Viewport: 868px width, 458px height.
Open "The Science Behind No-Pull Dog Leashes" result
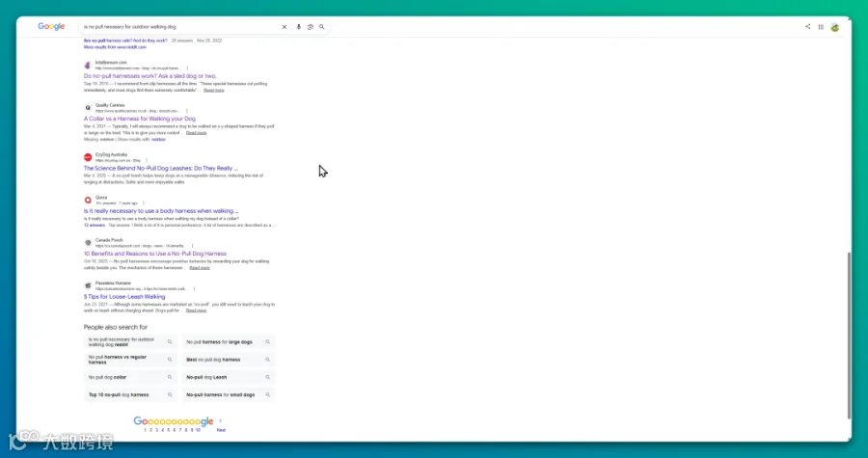tap(160, 168)
